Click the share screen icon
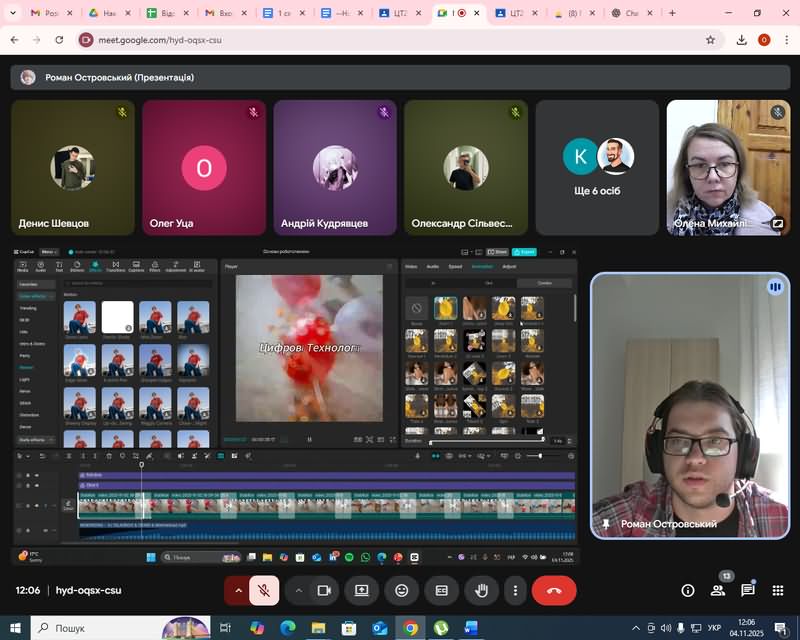800x640 pixels. [362, 591]
